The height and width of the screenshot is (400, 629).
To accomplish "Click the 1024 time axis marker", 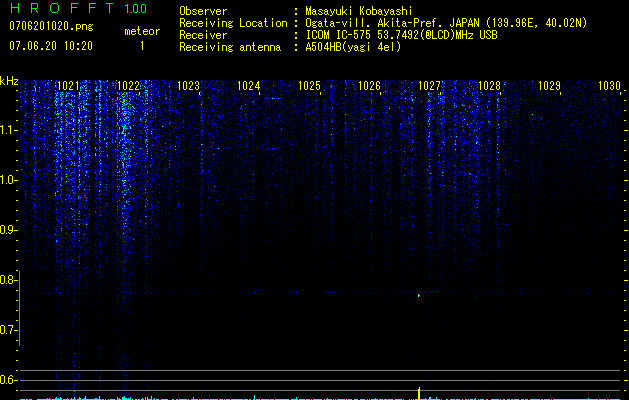I will pos(249,85).
